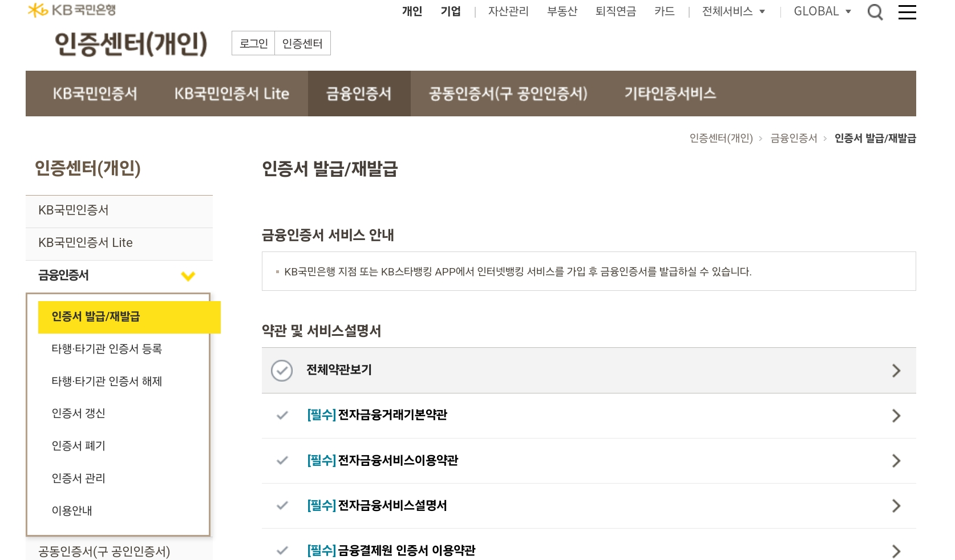Open the hamburger menu icon
This screenshot has height=560, width=955.
907,12
